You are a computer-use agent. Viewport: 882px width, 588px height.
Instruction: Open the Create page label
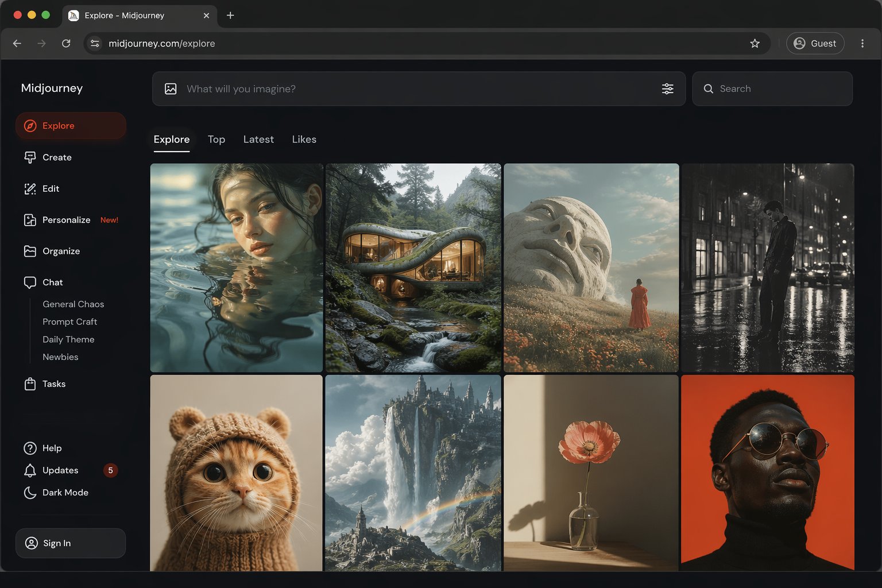tap(57, 157)
